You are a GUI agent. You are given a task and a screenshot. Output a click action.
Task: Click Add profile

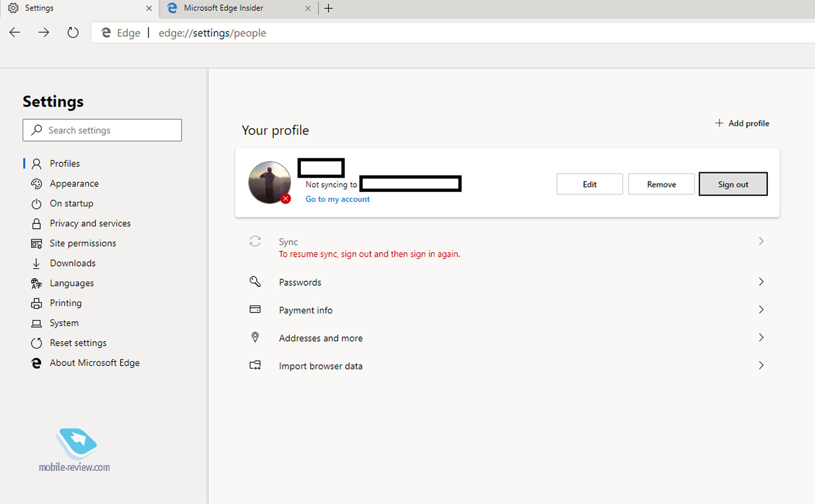click(x=742, y=123)
